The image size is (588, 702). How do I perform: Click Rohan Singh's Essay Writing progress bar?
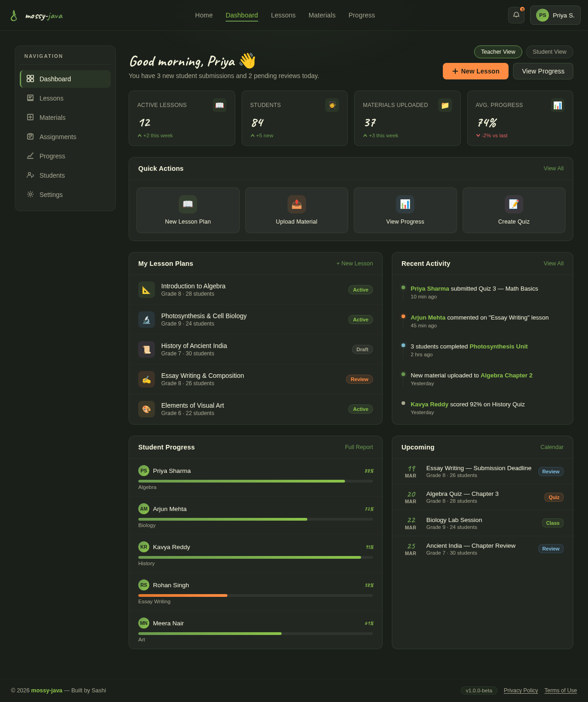point(255,595)
